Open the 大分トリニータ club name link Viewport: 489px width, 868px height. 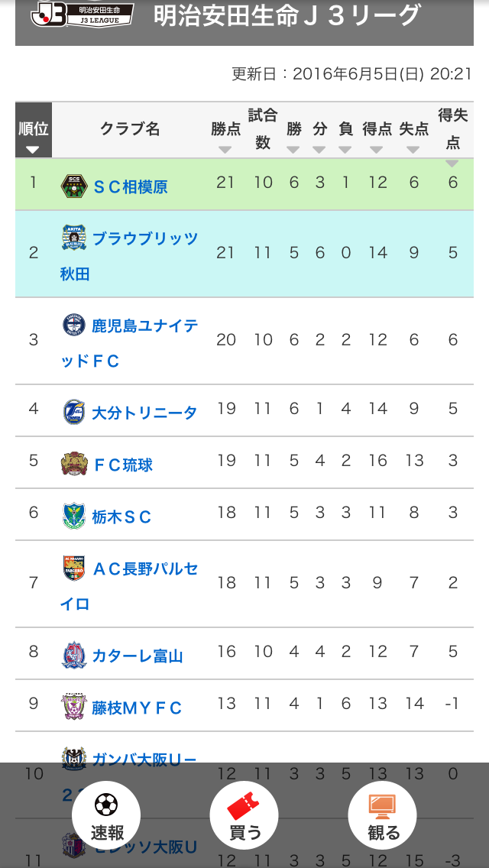pos(144,413)
